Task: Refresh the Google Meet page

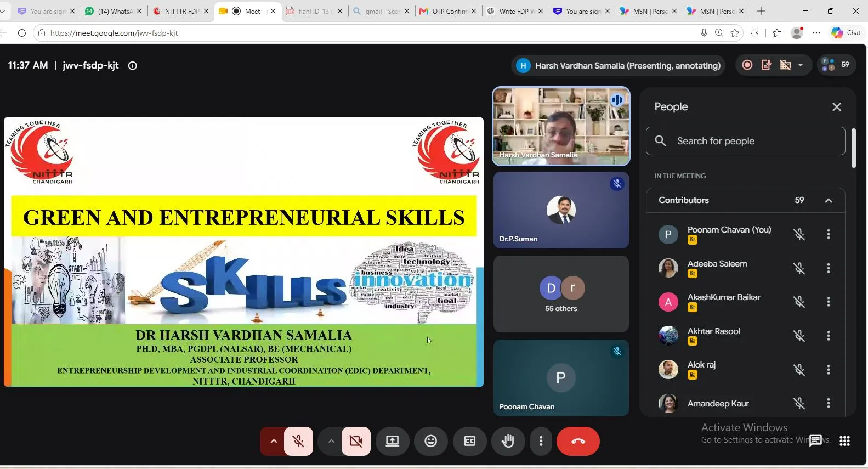Action: (22, 33)
